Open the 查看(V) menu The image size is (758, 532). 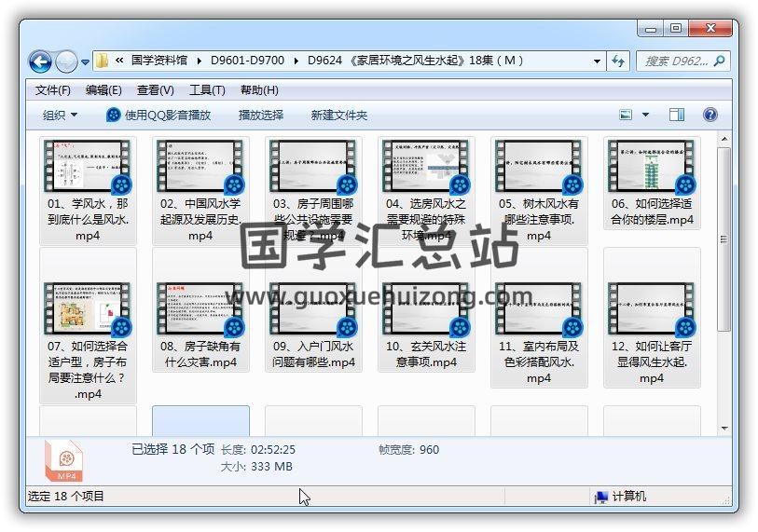pos(155,90)
